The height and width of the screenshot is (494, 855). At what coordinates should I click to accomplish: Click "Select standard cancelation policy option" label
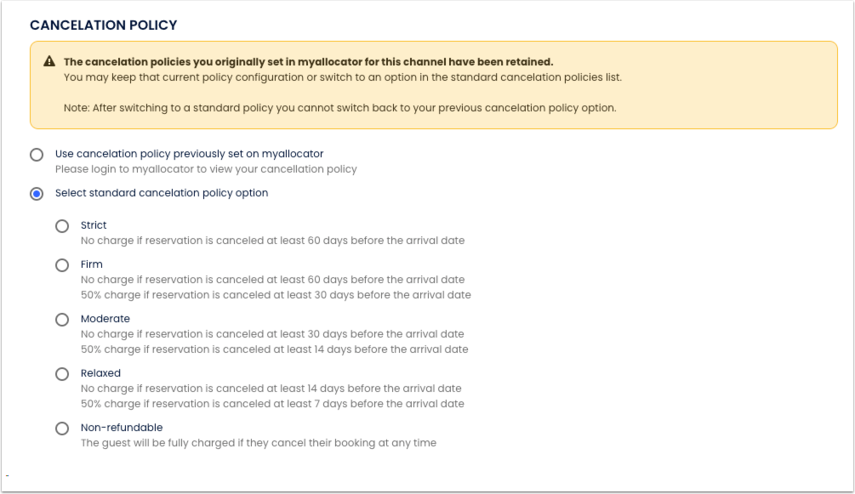[x=161, y=193]
